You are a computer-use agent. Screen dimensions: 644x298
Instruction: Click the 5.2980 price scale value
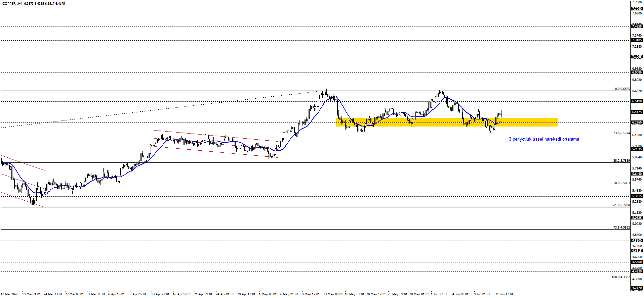click(637, 202)
